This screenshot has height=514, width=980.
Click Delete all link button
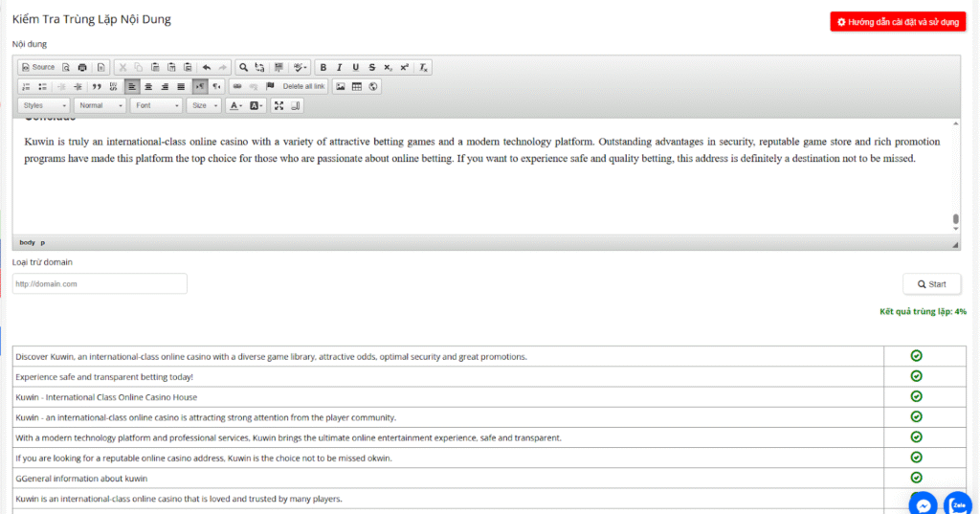[303, 86]
